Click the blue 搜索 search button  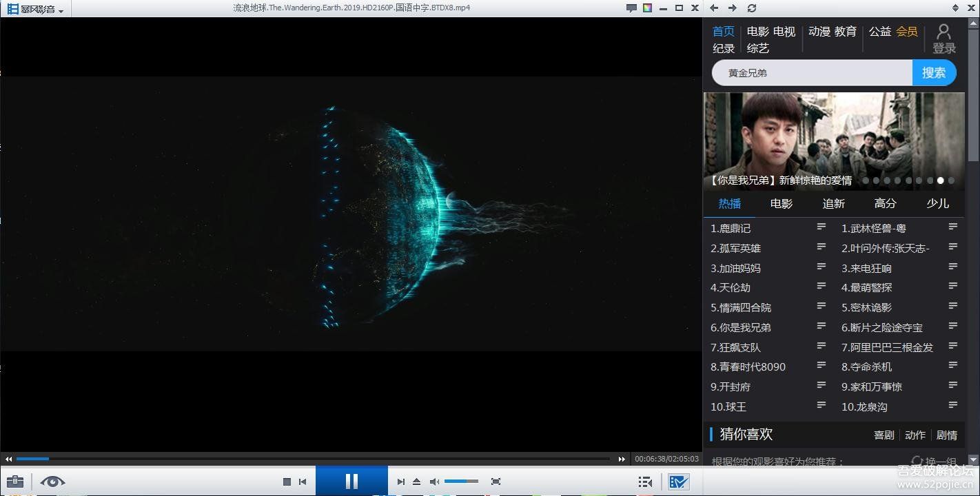(x=935, y=72)
